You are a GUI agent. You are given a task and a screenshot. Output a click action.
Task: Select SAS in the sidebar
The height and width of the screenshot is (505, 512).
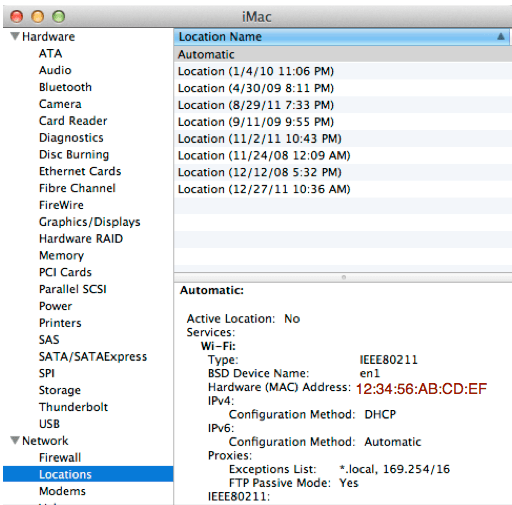tap(49, 339)
